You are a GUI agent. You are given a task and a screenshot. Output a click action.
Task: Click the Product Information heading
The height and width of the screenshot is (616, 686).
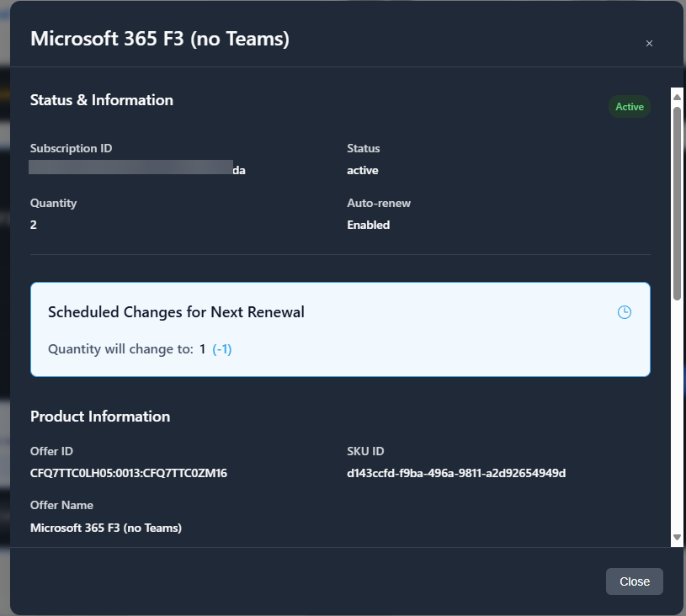tap(100, 417)
